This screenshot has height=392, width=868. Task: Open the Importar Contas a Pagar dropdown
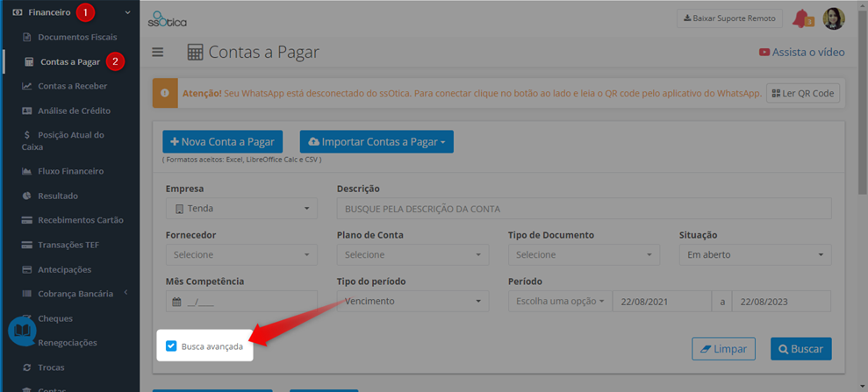[377, 141]
